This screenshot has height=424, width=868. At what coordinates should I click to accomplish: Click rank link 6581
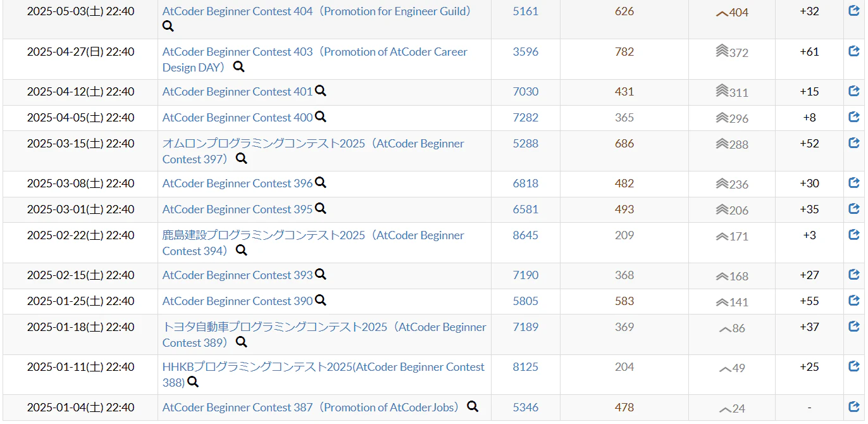526,209
